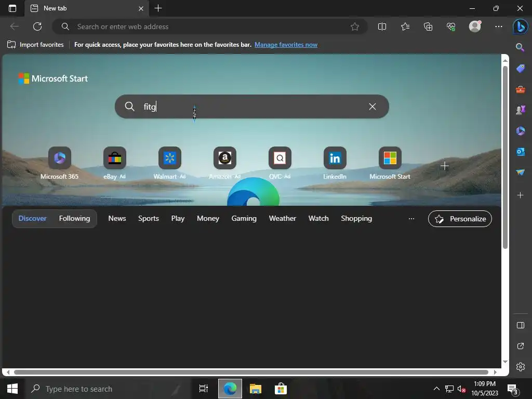This screenshot has width=532, height=399.
Task: Add this page to favorites star
Action: [354, 26]
